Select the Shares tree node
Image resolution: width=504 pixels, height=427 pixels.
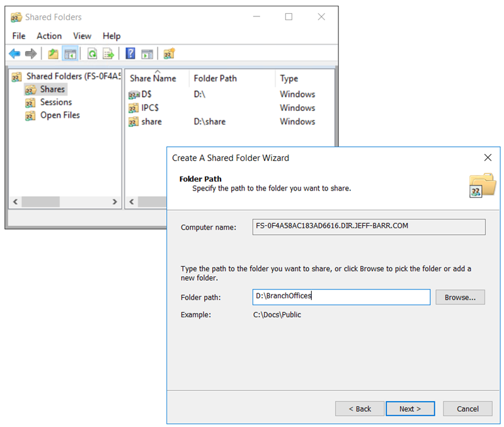52,89
